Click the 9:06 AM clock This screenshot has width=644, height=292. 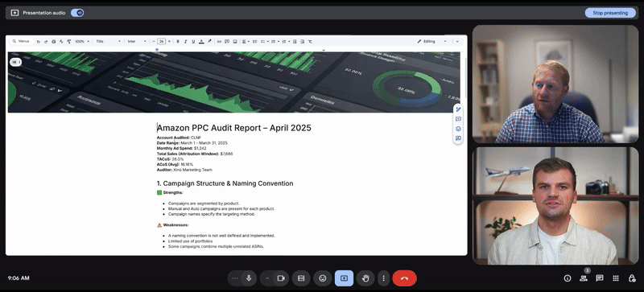[x=19, y=278]
